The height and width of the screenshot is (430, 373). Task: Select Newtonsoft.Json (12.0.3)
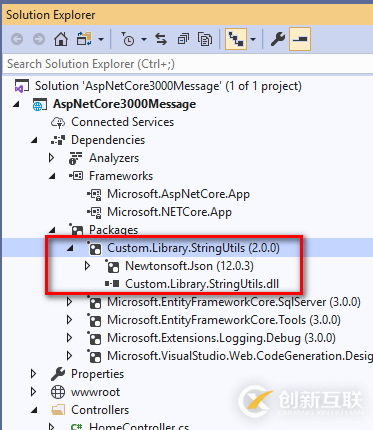189,266
